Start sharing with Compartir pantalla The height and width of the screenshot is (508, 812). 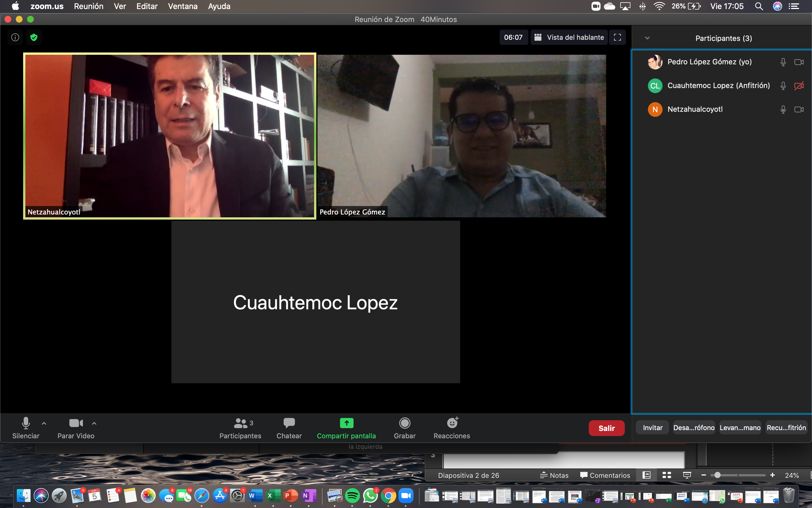click(346, 428)
